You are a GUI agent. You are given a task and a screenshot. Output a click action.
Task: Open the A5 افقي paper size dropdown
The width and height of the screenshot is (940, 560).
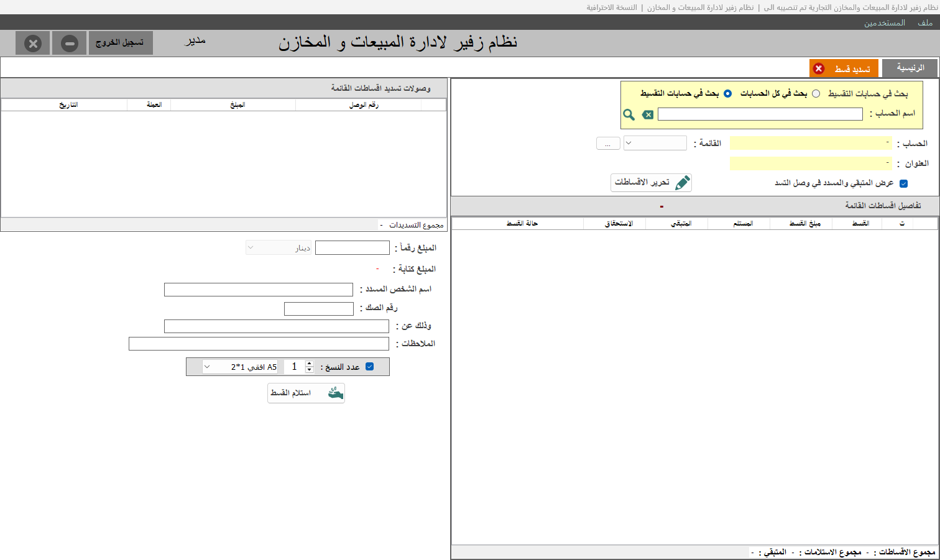(241, 367)
